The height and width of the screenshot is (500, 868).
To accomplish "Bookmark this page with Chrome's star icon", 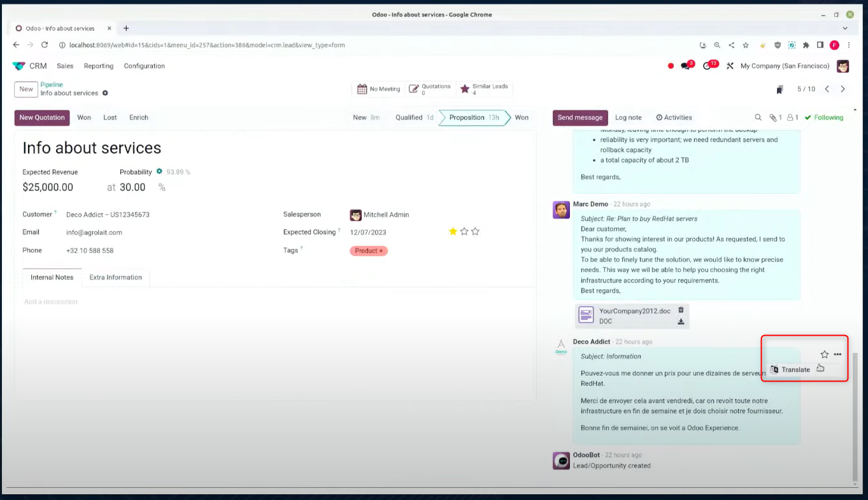I will coord(746,45).
